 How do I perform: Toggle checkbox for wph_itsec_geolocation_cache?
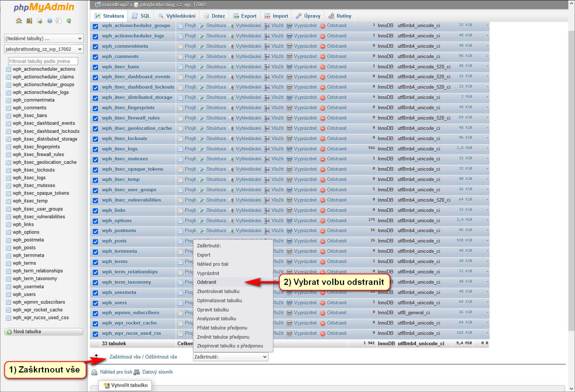[95, 128]
